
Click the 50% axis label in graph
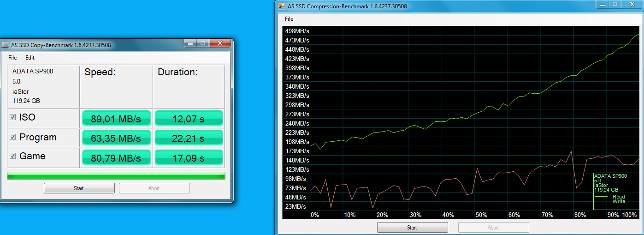[482, 215]
